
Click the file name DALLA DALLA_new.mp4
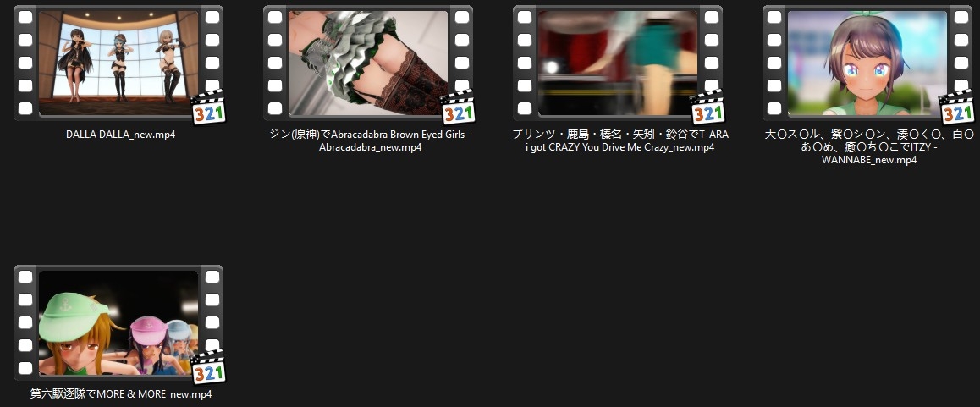tap(121, 135)
